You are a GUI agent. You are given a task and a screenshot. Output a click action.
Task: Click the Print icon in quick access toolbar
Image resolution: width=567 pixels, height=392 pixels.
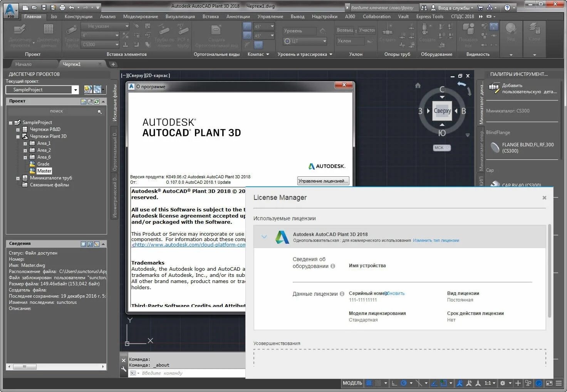[x=62, y=7]
